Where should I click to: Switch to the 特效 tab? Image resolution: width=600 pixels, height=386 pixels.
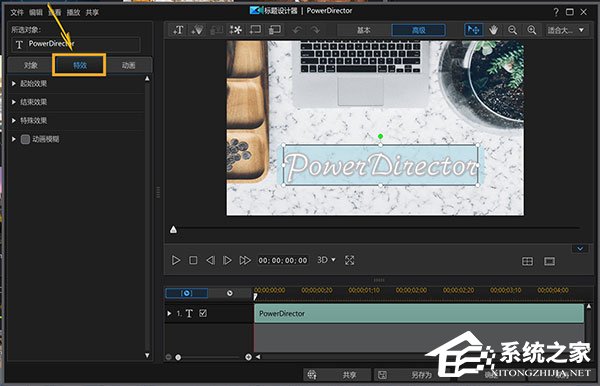79,65
